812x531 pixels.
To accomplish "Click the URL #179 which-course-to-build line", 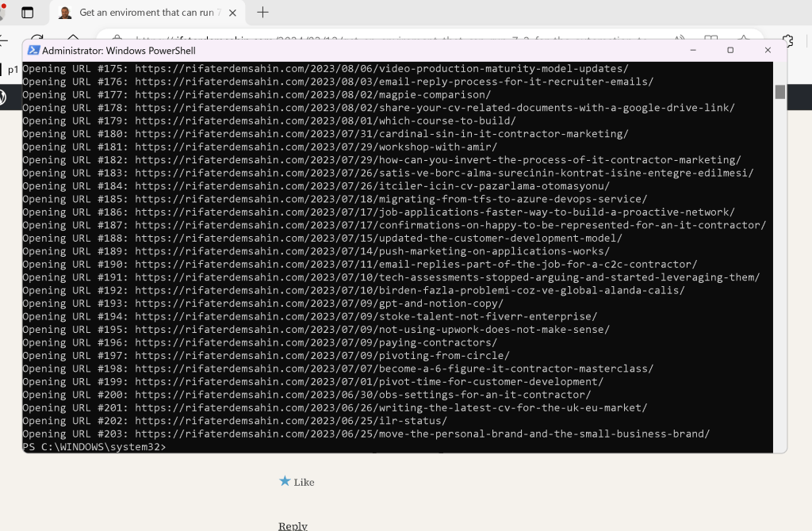I will pos(269,120).
